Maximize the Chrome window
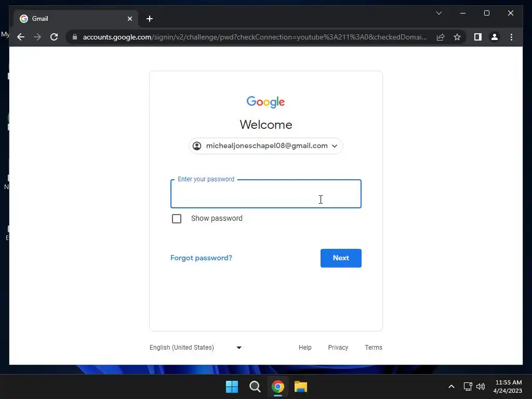532x399 pixels. pyautogui.click(x=486, y=13)
